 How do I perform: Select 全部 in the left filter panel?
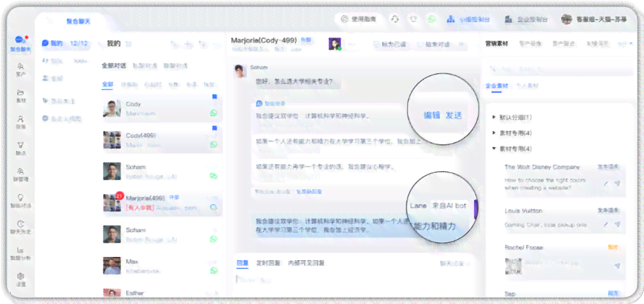tap(53, 78)
